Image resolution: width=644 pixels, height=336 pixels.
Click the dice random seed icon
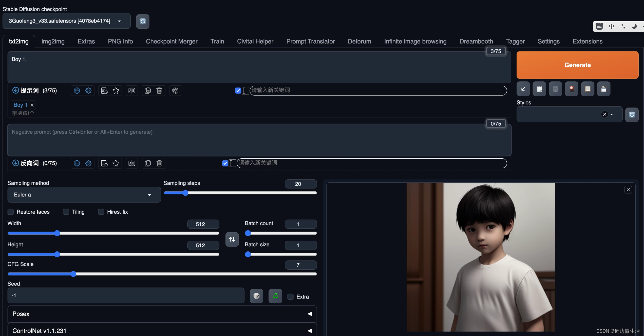pyautogui.click(x=256, y=296)
